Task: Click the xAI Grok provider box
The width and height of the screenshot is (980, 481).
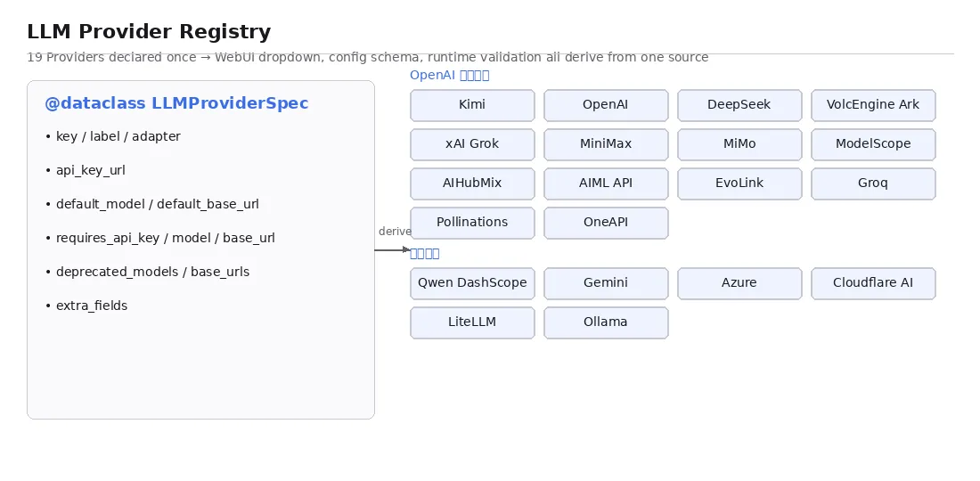Action: coord(472,144)
